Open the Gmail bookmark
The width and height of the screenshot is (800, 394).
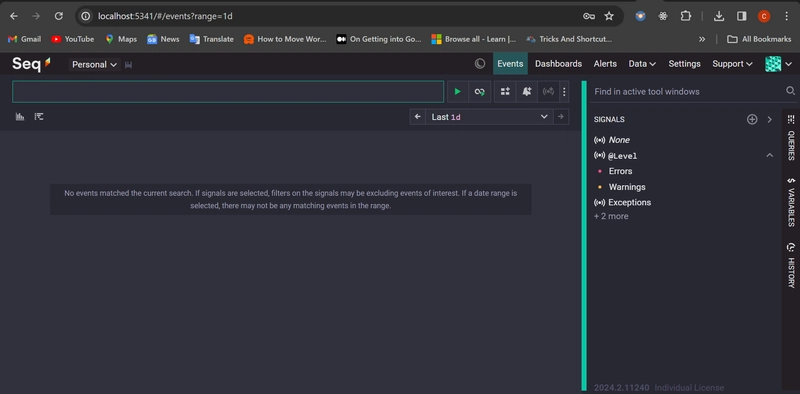[x=24, y=39]
